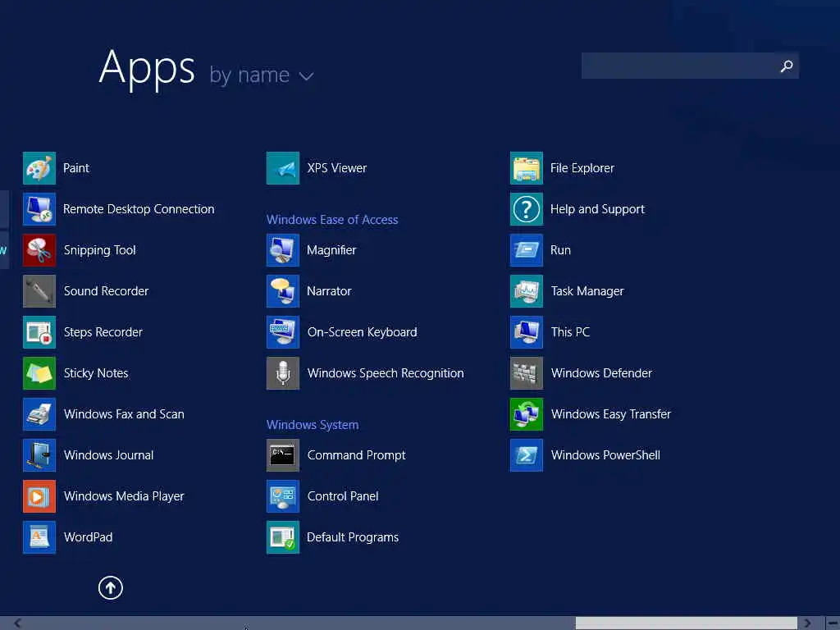Click the left arrow on horizontal scrollbar
Screen dimensions: 840x630
(18, 623)
